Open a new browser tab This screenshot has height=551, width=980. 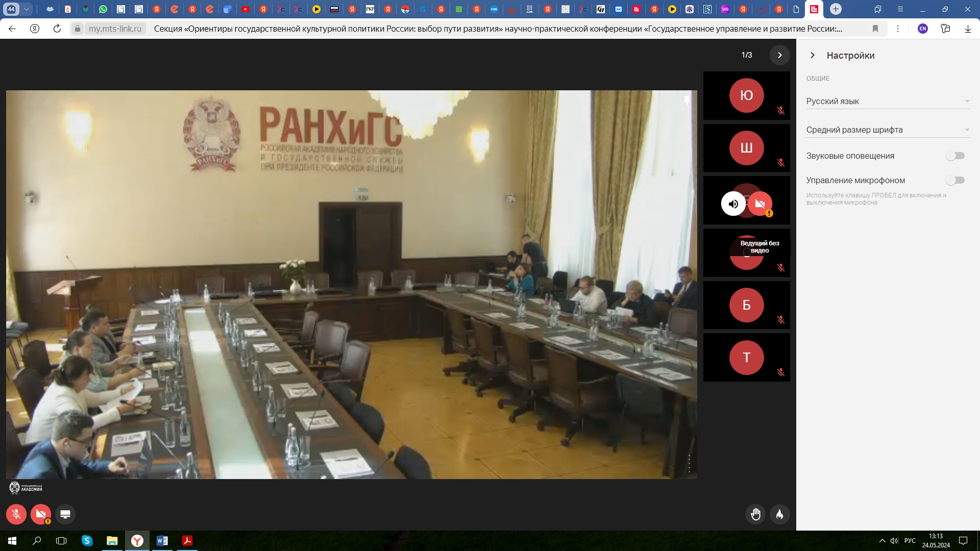coord(836,9)
